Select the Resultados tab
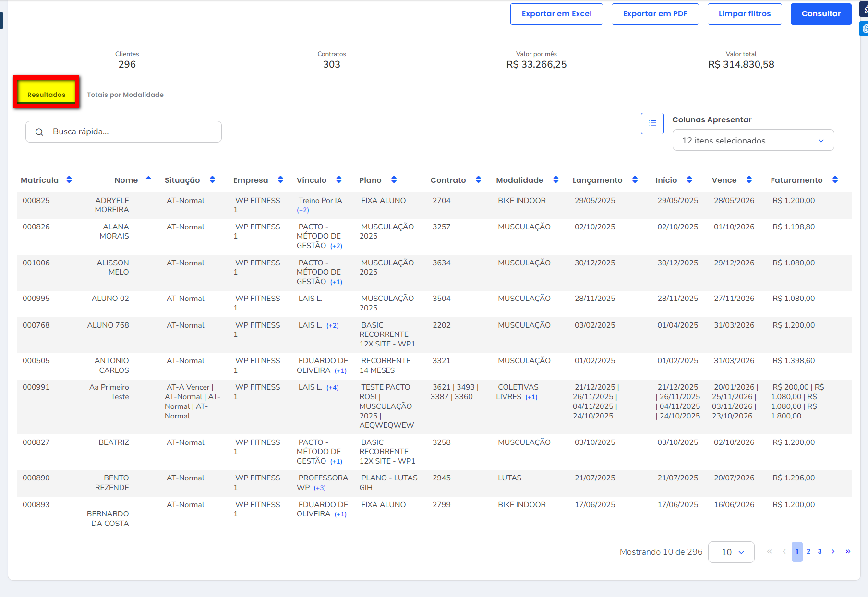868x597 pixels. (46, 95)
